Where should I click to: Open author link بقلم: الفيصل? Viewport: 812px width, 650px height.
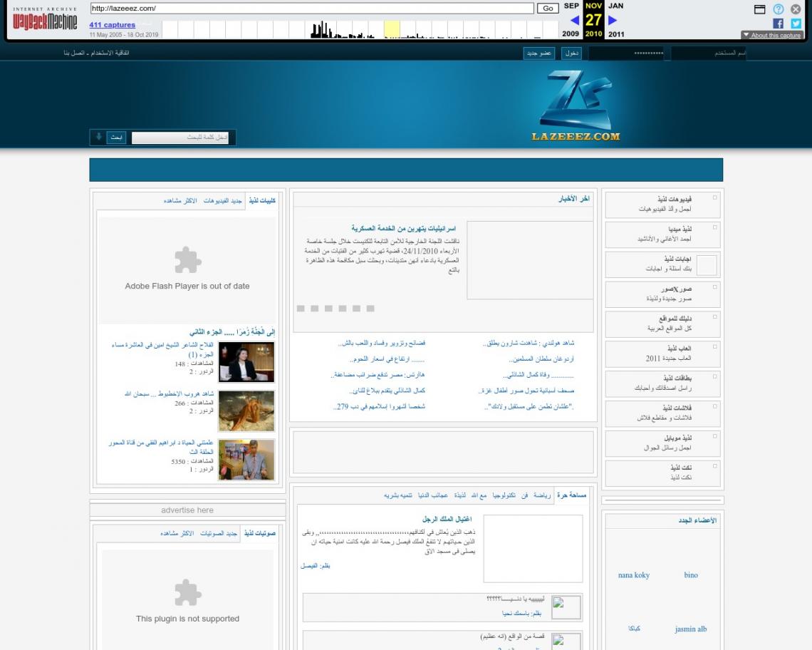pos(316,565)
